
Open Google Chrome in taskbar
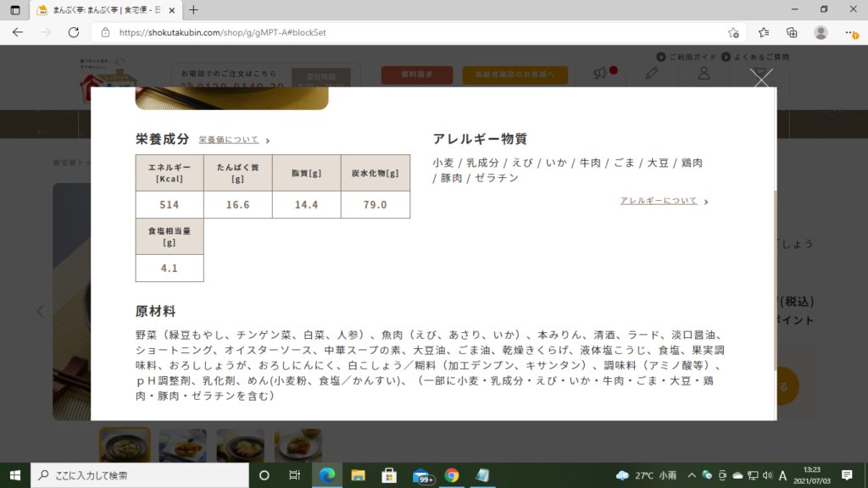pyautogui.click(x=452, y=475)
